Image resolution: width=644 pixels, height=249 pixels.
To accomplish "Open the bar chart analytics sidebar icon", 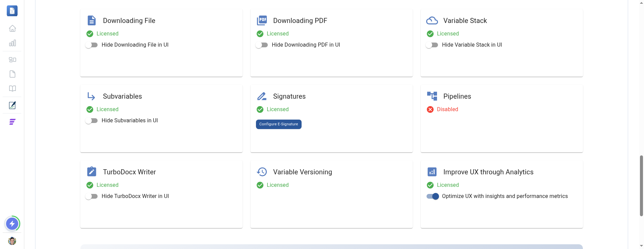I will click(12, 43).
